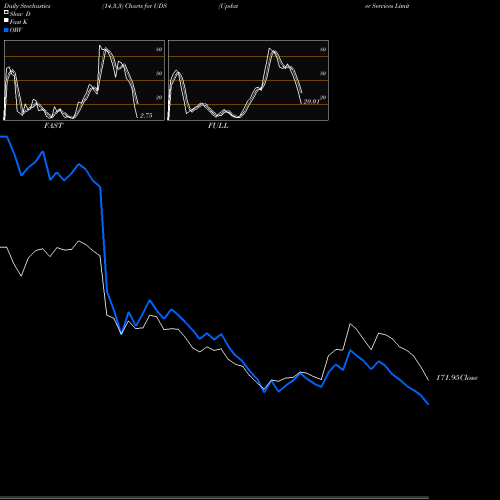The height and width of the screenshot is (500, 500).
Task: Click the 80 level label in FULL chart
Action: pos(323,49)
